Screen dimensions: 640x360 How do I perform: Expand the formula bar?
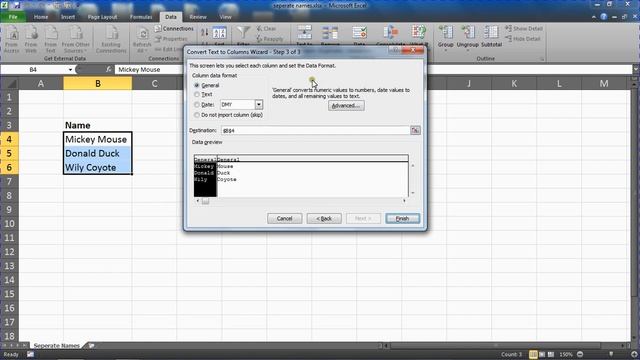pyautogui.click(x=636, y=70)
